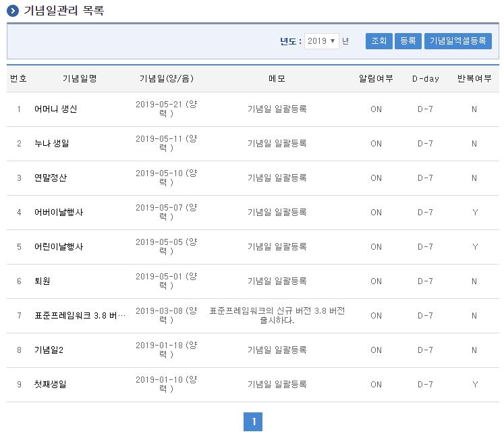Click the 반복여부 column header
504x438 pixels.
(x=474, y=79)
